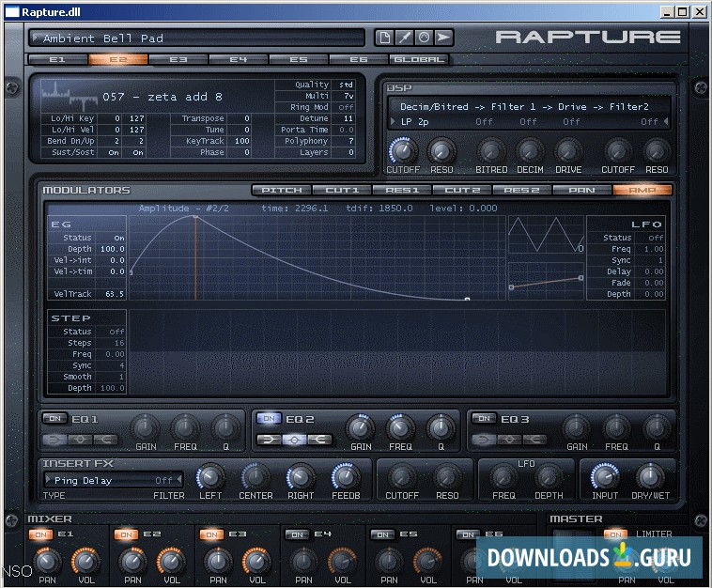This screenshot has height=588, width=712.
Task: Switch to element E1 tab
Action: click(x=57, y=59)
